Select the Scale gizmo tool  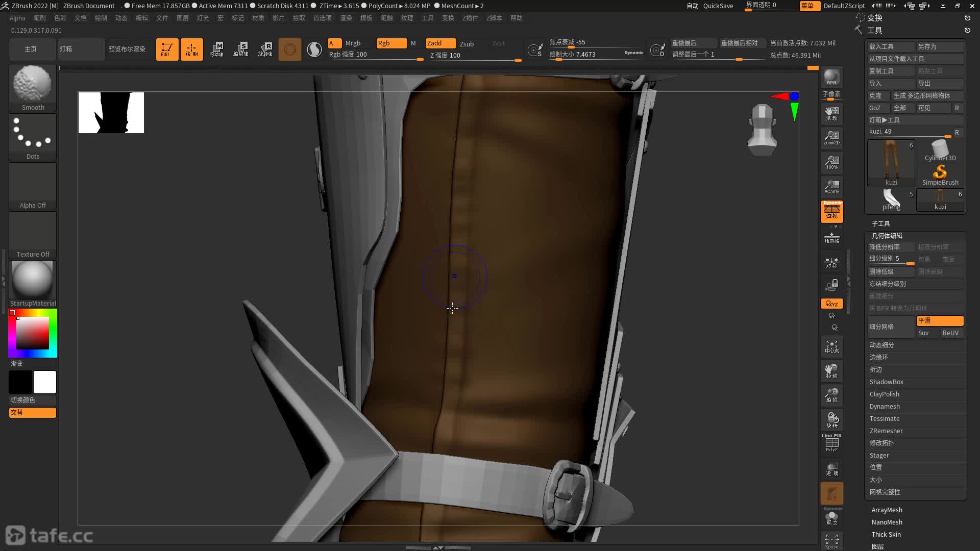[241, 49]
